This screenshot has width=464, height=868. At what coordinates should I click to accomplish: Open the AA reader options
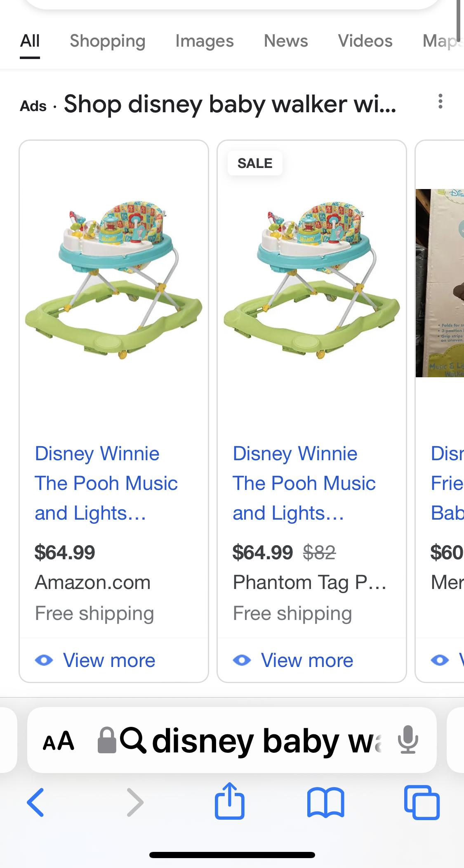coord(59,741)
